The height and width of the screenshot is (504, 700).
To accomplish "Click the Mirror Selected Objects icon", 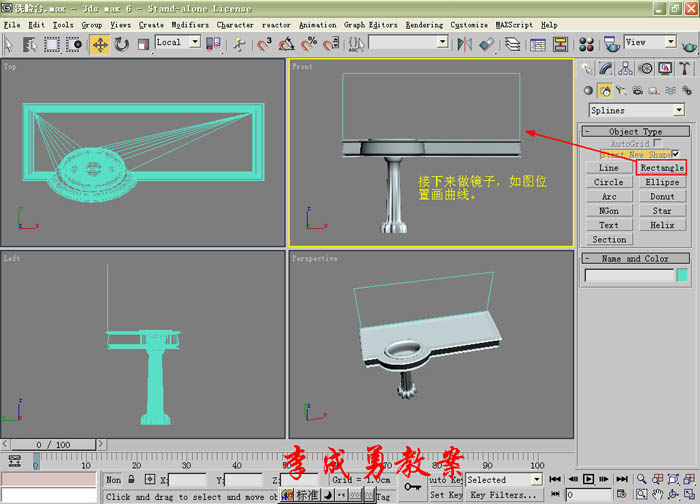I will pos(465,44).
